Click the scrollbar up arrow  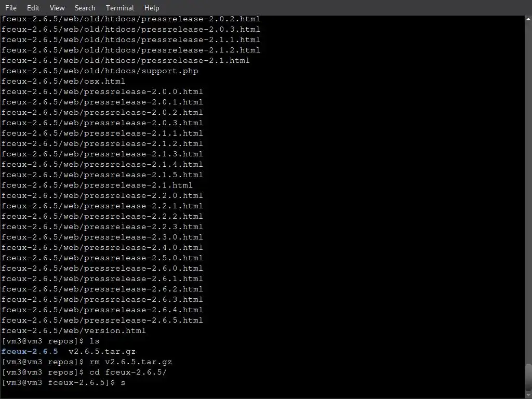tap(528, 19)
